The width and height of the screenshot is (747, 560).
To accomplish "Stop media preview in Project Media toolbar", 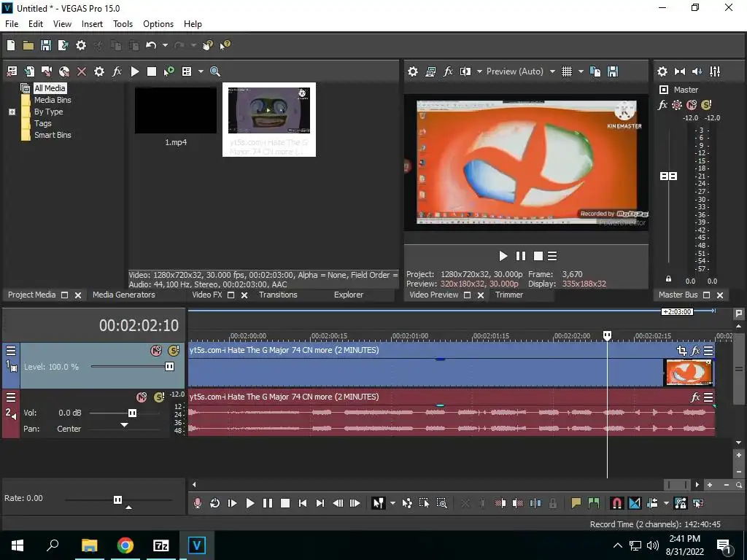I will coord(152,71).
